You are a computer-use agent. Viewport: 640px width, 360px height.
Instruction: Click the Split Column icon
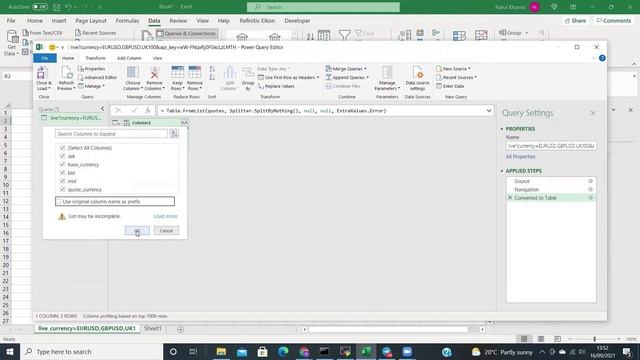coord(229,73)
